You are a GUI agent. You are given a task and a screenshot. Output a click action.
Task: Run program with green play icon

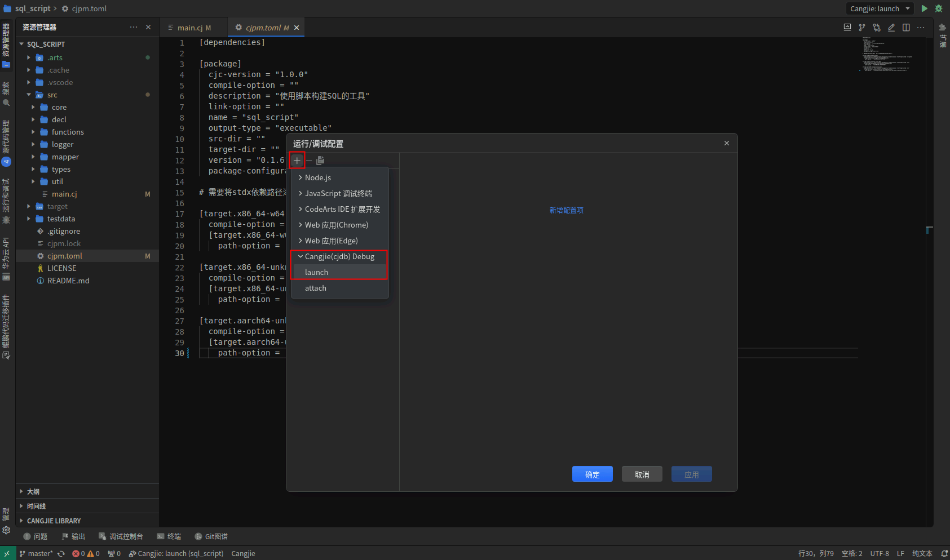point(924,8)
